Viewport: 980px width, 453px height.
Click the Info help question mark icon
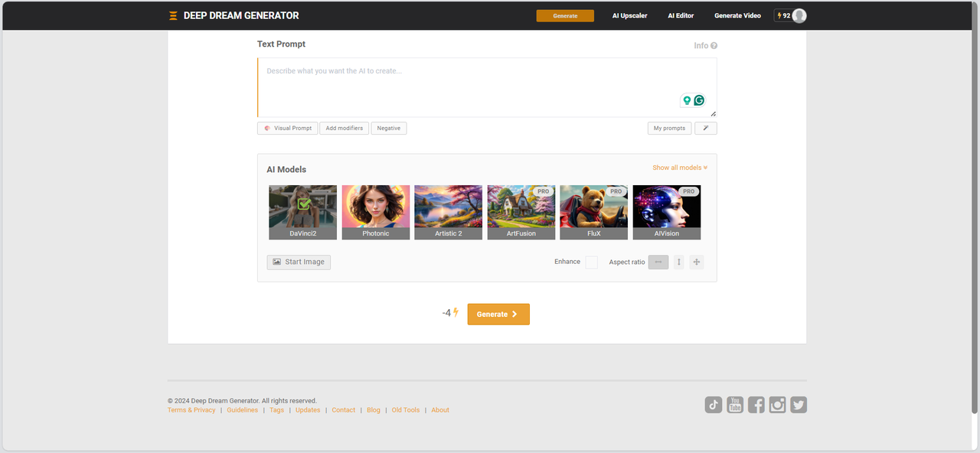pyautogui.click(x=714, y=46)
